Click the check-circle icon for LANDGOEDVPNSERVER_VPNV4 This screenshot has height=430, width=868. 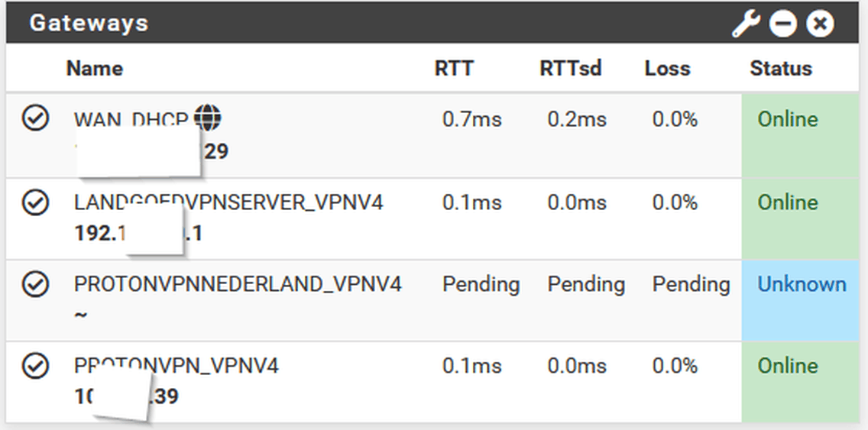[35, 202]
